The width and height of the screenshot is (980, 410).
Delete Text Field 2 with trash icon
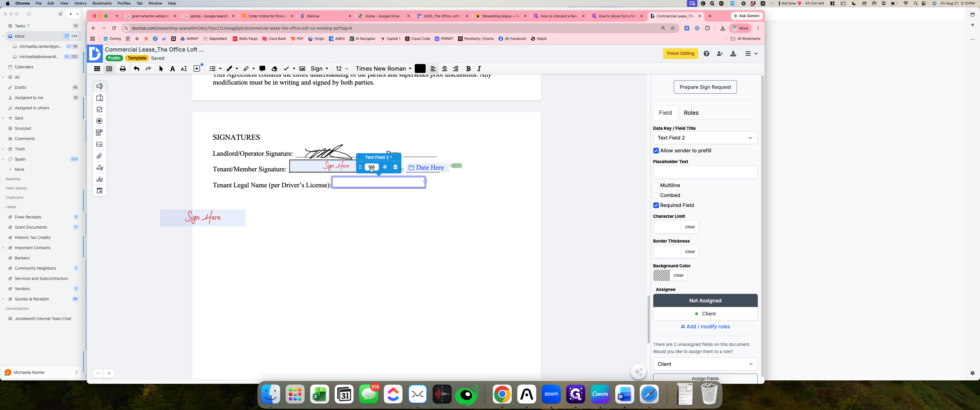click(395, 167)
